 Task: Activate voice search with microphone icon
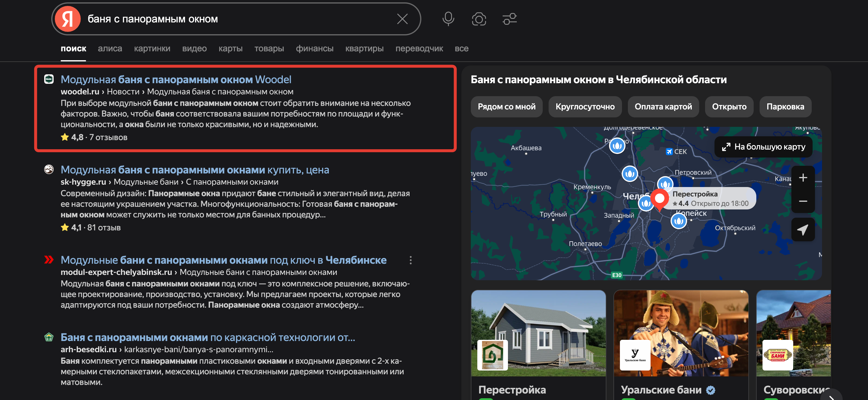pyautogui.click(x=448, y=19)
